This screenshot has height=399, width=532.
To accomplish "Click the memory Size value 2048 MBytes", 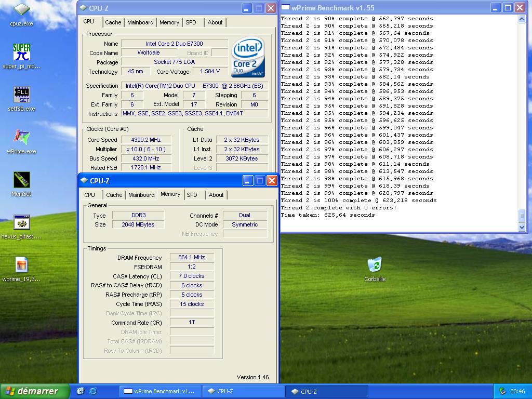I will [138, 224].
